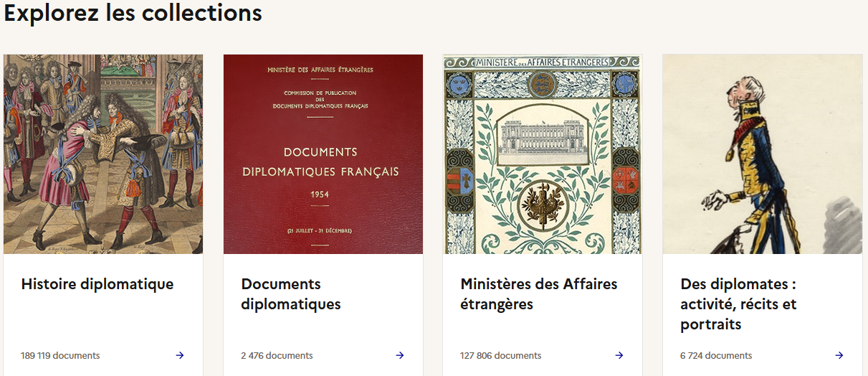Select the caricature of a diplomat in uniform
Image resolution: width=868 pixels, height=376 pixels.
pyautogui.click(x=763, y=154)
